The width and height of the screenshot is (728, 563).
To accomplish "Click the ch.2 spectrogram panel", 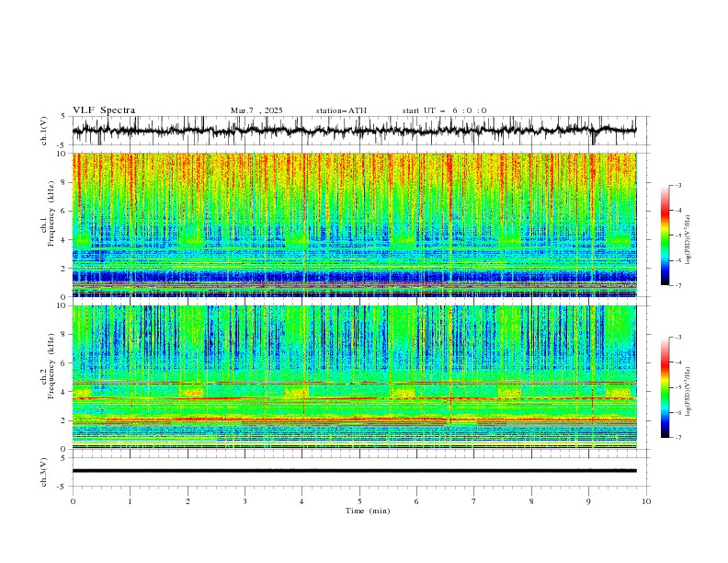I will pyautogui.click(x=354, y=377).
